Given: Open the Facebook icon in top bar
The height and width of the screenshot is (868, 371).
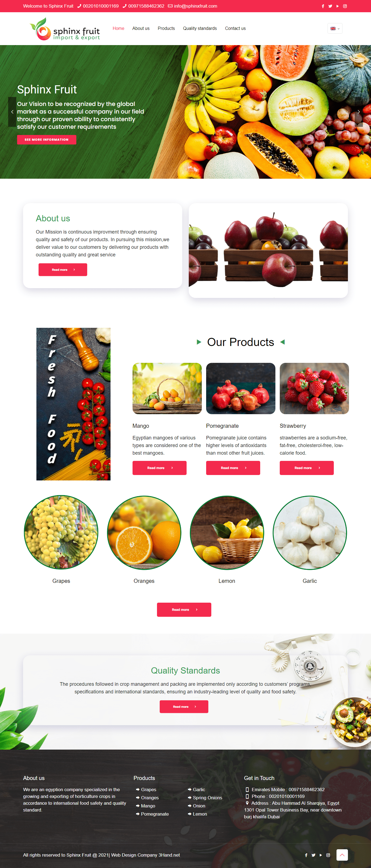Looking at the screenshot, I should pyautogui.click(x=323, y=6).
